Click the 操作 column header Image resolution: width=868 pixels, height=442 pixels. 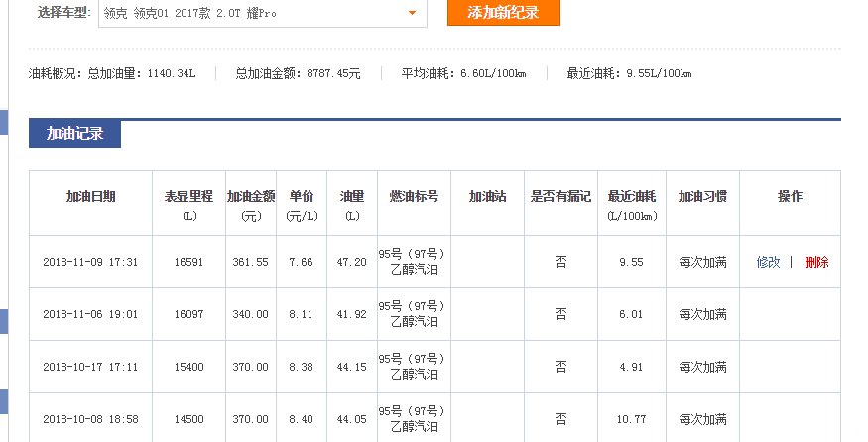click(790, 197)
